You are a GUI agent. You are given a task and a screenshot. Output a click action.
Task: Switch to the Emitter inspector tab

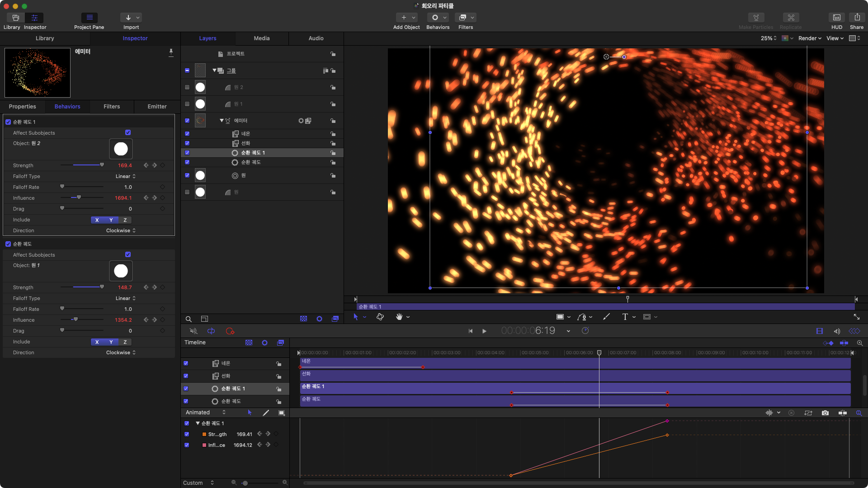pos(157,107)
